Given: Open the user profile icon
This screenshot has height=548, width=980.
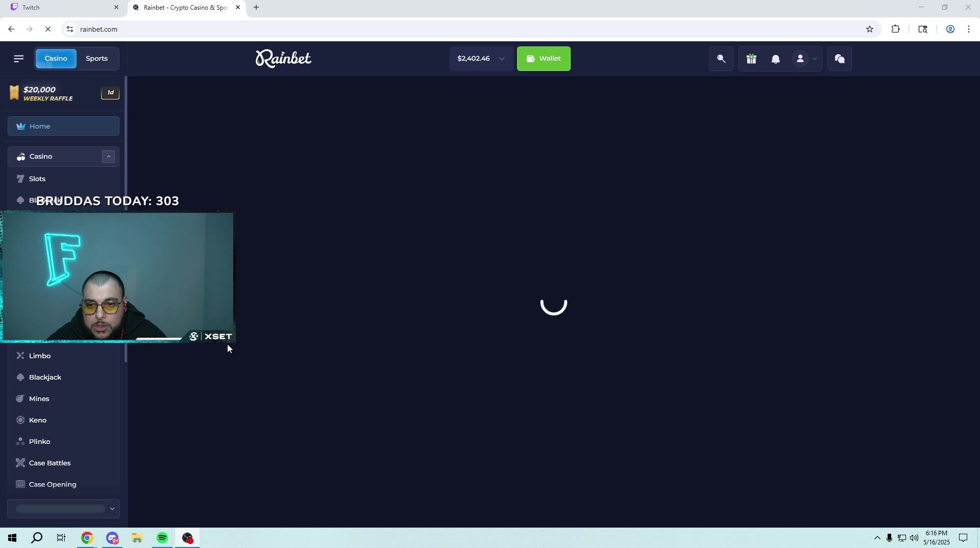Looking at the screenshot, I should point(800,59).
